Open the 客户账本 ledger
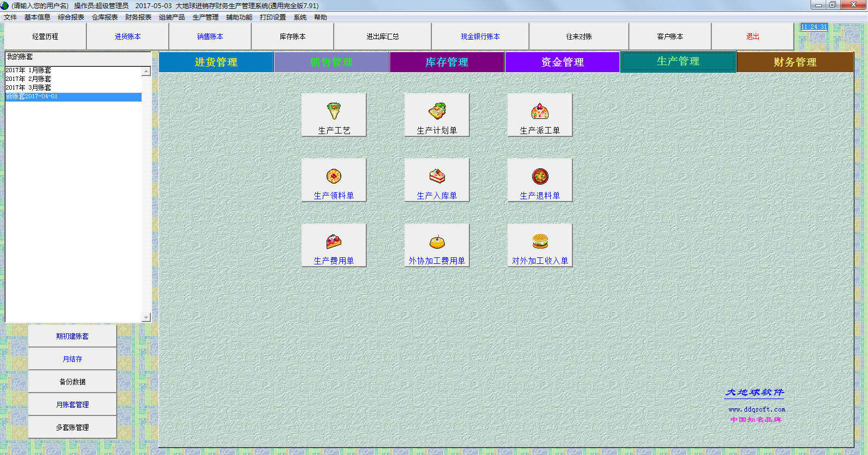 (x=670, y=36)
